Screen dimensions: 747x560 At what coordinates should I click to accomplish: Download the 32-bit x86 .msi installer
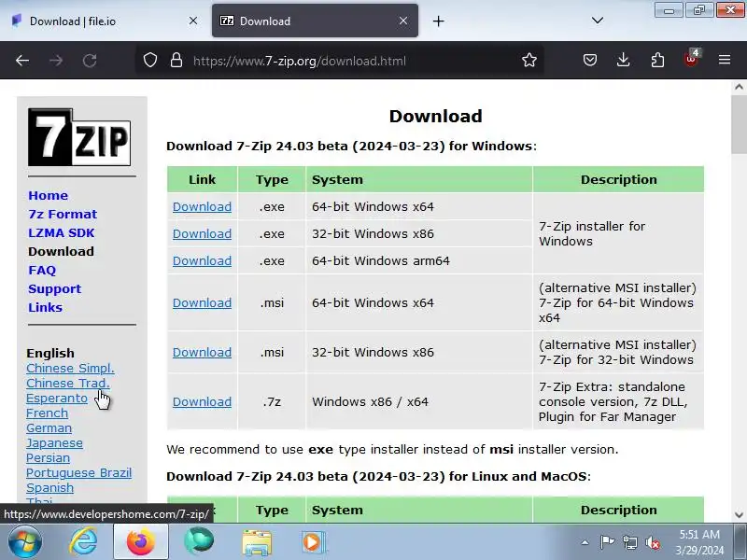coord(202,353)
